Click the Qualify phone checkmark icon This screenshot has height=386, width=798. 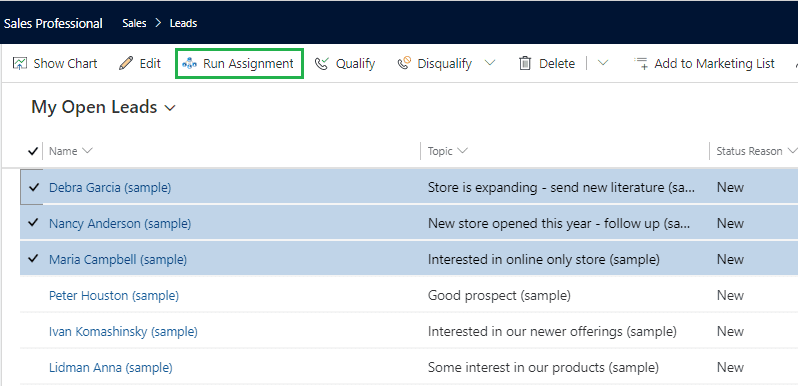coord(322,64)
